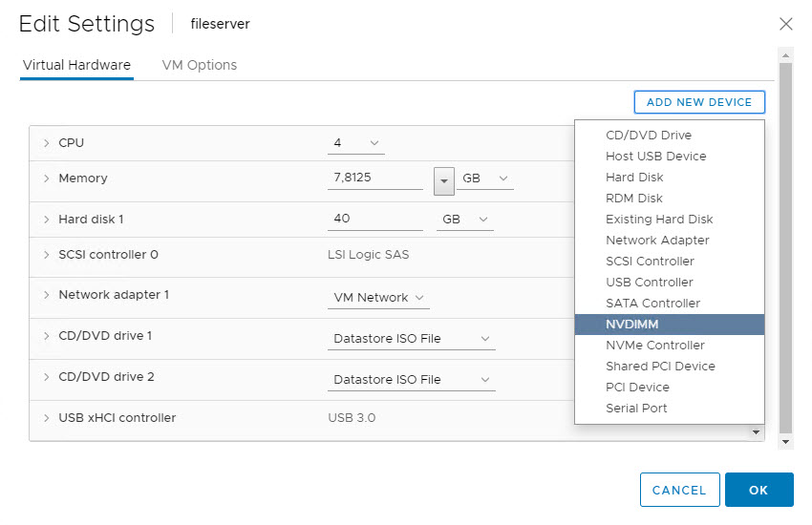
Task: Close the Edit Settings dialog
Action: tap(785, 24)
